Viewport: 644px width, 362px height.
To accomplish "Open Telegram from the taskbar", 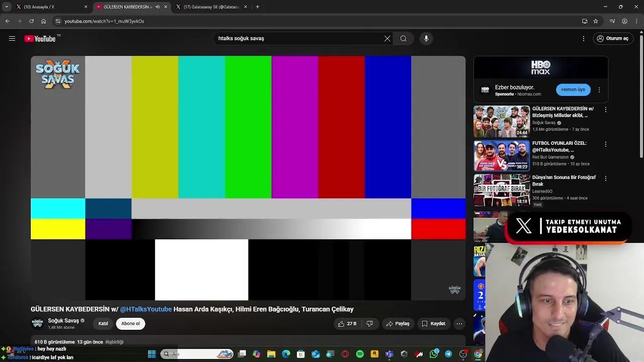I will click(x=448, y=354).
